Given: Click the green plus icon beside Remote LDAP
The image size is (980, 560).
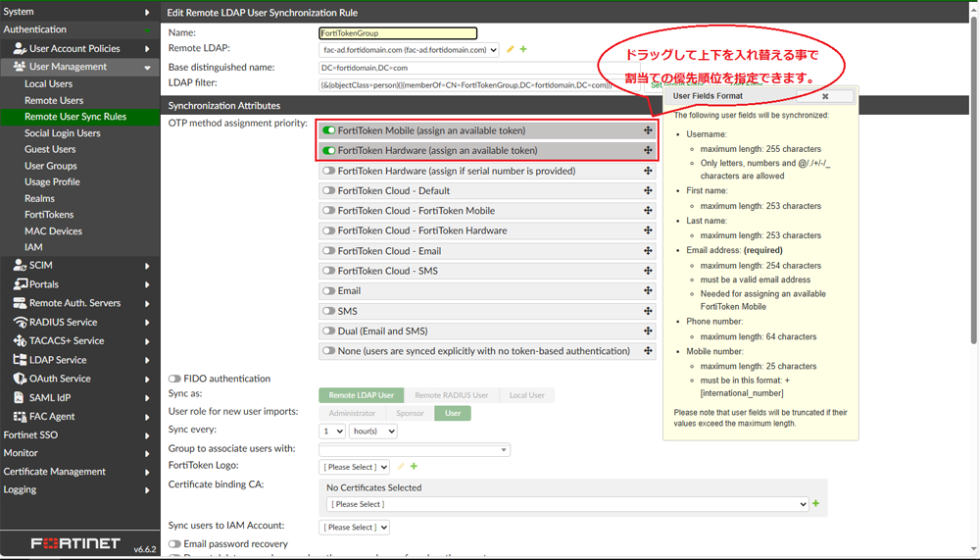Looking at the screenshot, I should click(x=523, y=49).
